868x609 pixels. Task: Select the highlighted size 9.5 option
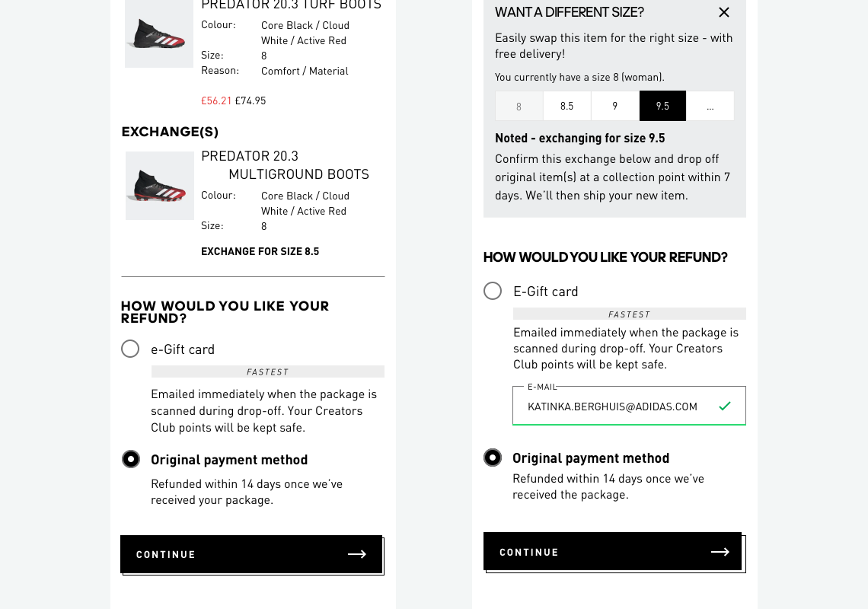pyautogui.click(x=662, y=106)
